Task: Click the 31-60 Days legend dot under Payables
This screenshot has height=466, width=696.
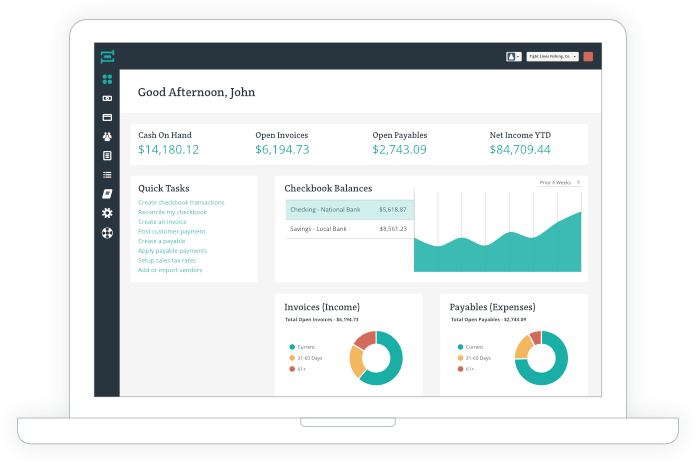Action: click(460, 358)
